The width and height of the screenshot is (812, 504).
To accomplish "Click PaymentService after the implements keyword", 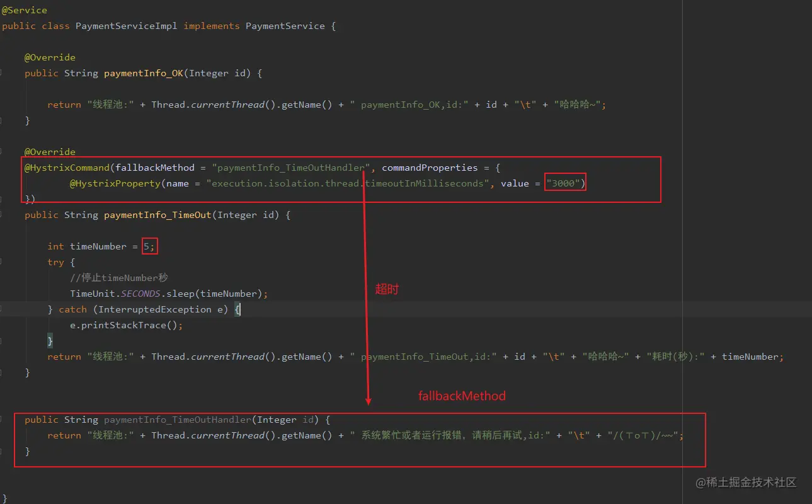I will coord(285,26).
